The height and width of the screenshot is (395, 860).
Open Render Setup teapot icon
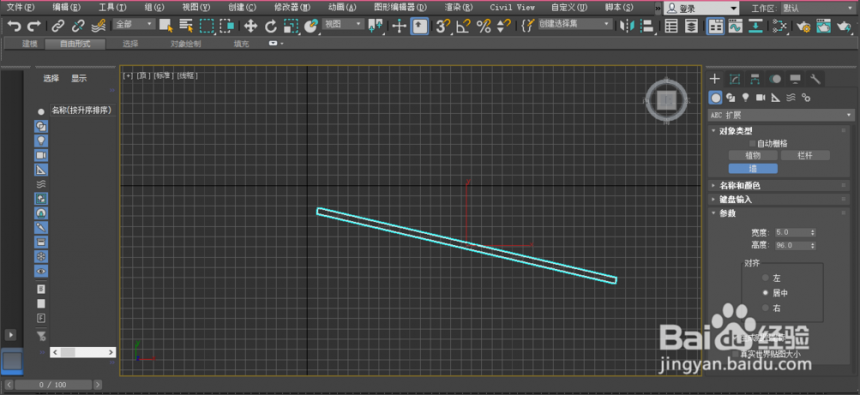pyautogui.click(x=804, y=26)
